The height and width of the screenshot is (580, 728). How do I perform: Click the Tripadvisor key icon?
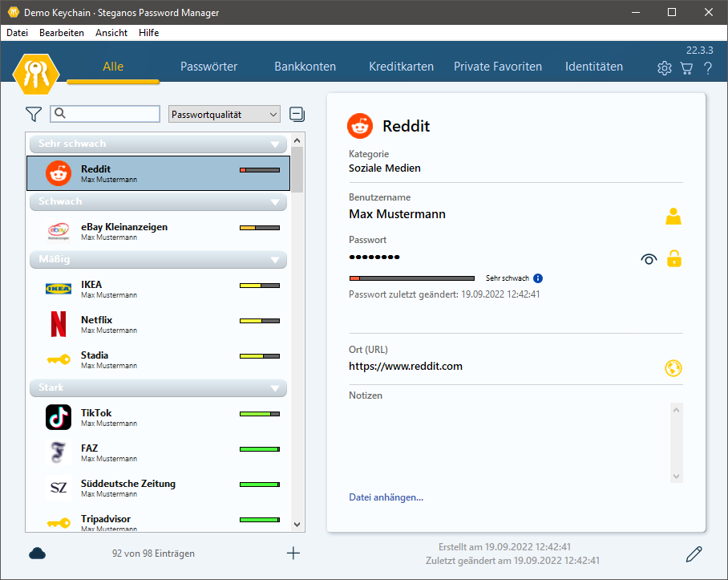coord(59,523)
